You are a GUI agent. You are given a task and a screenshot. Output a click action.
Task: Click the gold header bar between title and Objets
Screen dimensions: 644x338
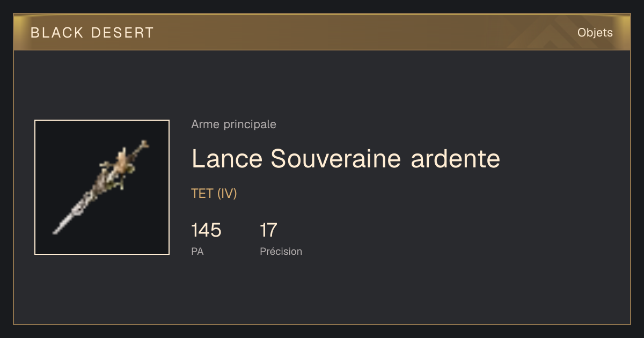[x=365, y=33]
